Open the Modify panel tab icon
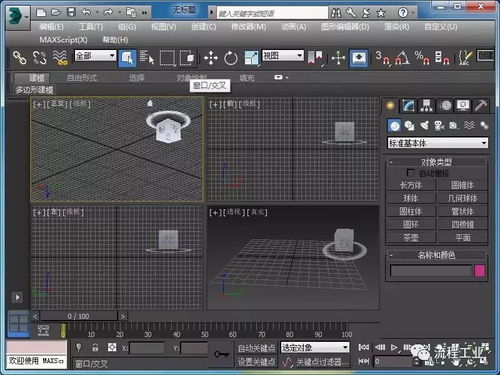 coord(408,106)
